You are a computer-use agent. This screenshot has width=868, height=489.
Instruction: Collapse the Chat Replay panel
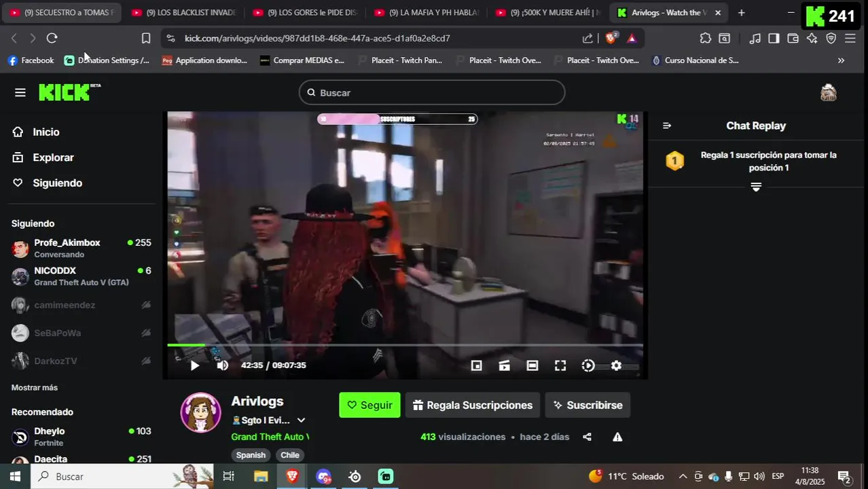pos(667,126)
